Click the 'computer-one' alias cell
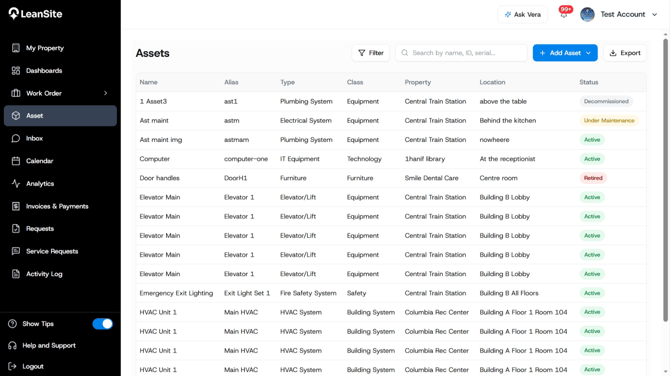Viewport: 670px width, 376px height. [x=246, y=159]
